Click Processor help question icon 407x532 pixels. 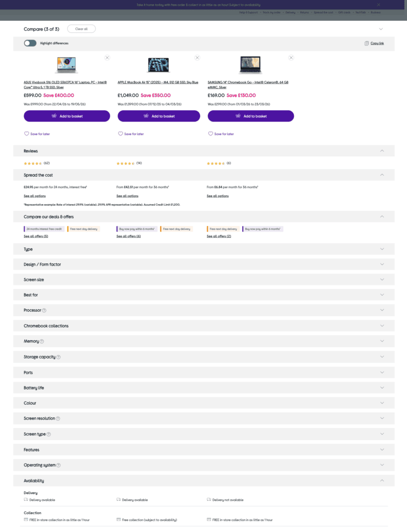click(44, 311)
